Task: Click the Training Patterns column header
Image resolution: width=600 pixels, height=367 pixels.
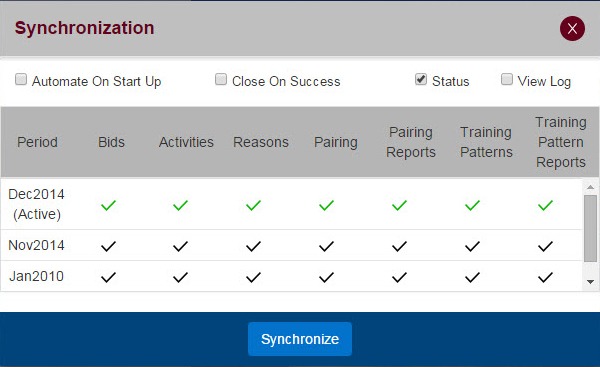Action: point(486,142)
